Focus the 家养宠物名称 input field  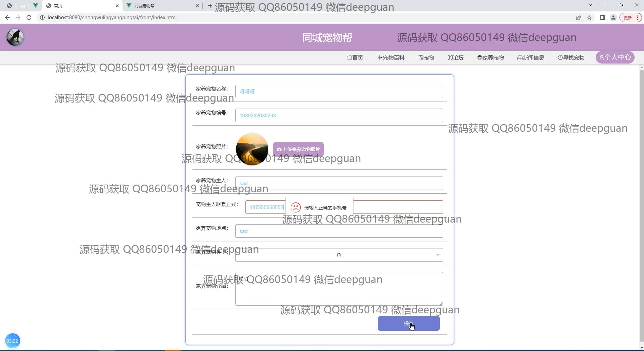click(x=339, y=91)
